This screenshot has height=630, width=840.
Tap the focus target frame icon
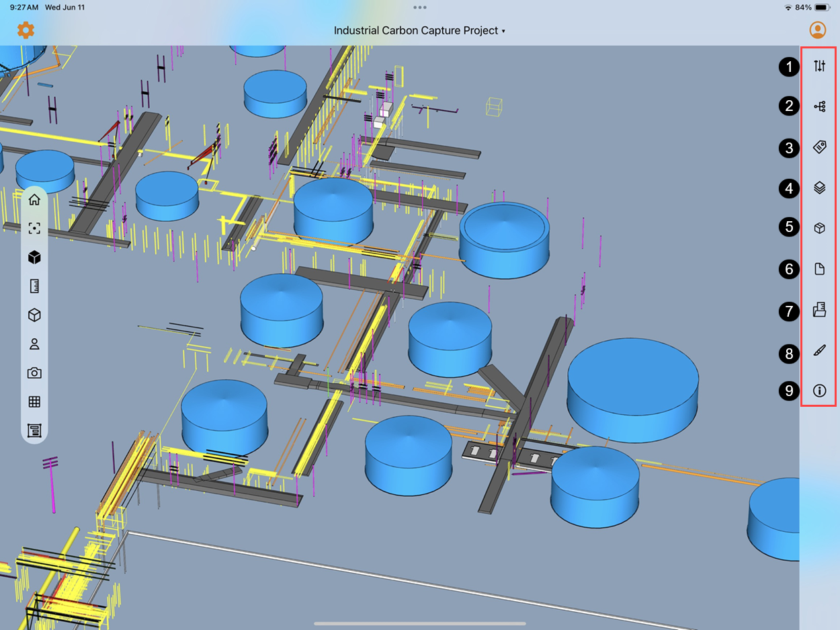coord(34,229)
